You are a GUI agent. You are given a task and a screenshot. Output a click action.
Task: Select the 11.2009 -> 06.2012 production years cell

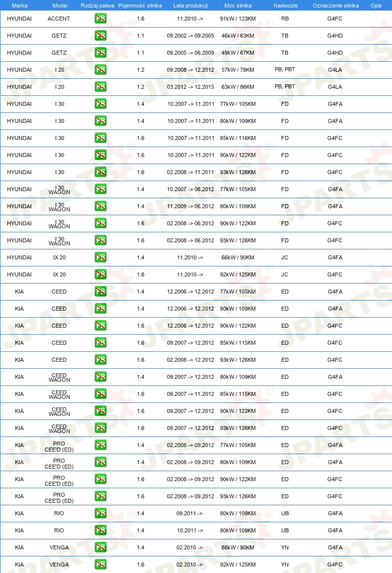[x=190, y=206]
